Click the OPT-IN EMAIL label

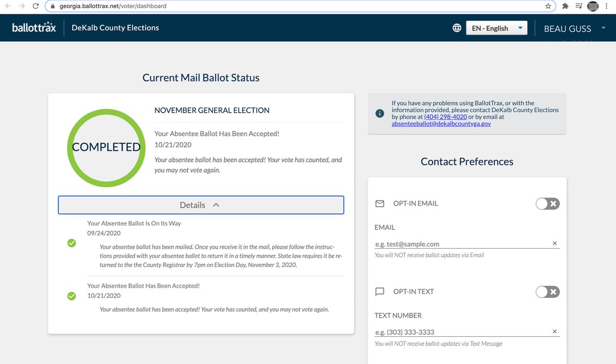(415, 204)
